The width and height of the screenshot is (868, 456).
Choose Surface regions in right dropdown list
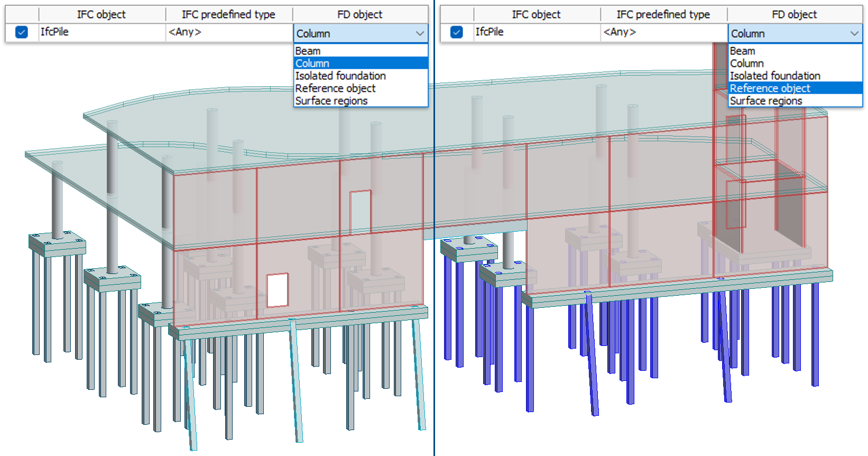point(766,101)
